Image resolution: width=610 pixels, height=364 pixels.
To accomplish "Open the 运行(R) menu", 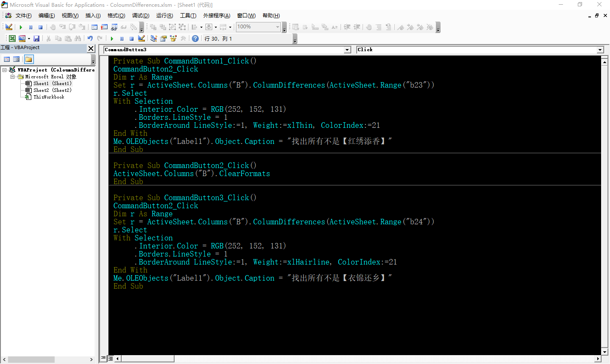I will tap(164, 16).
